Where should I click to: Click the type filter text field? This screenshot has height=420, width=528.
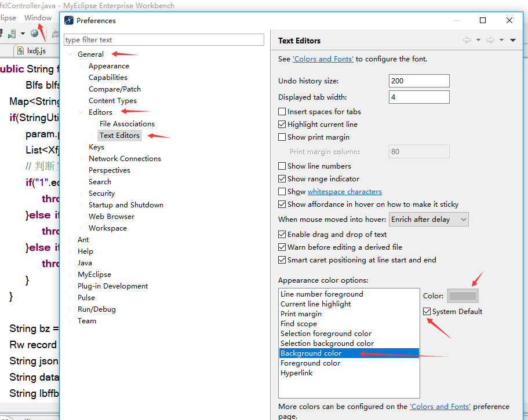[x=164, y=40]
